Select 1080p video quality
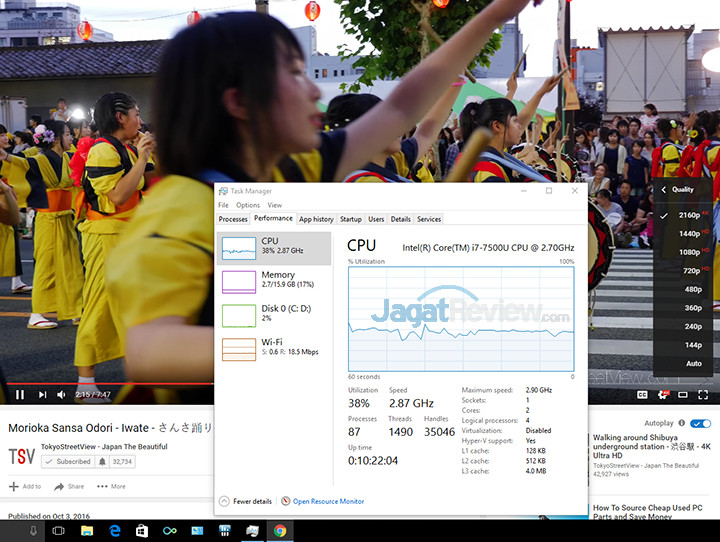720x542 pixels. (690, 252)
